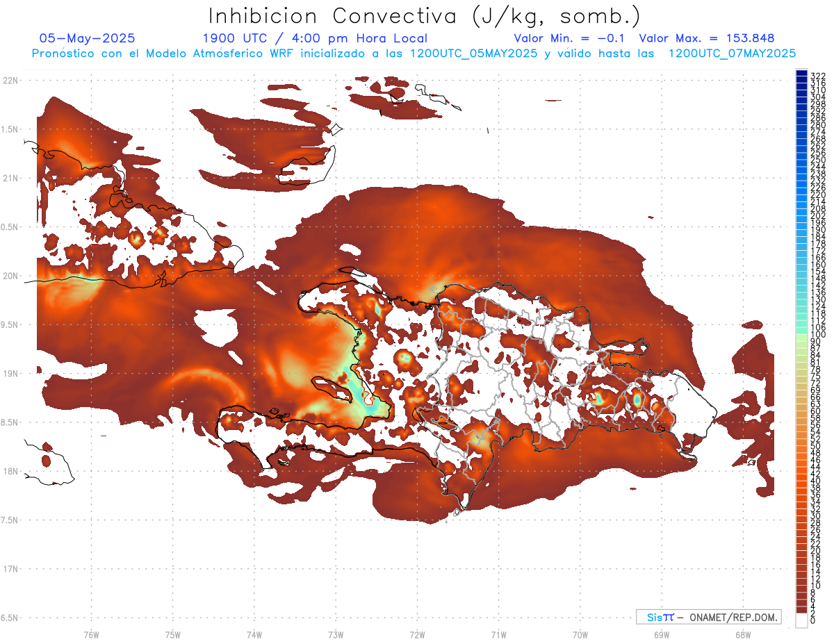834x644 pixels.
Task: Click the '70W' longitude label
Action: 580,634
